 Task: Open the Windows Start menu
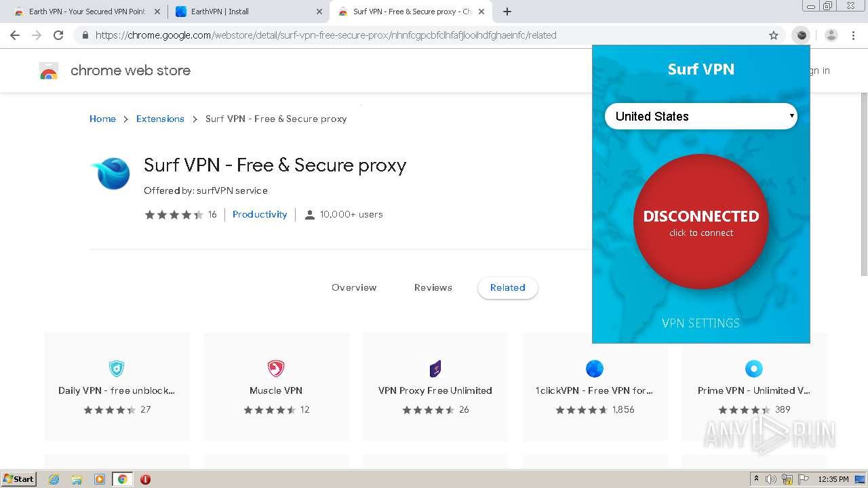[x=19, y=479]
